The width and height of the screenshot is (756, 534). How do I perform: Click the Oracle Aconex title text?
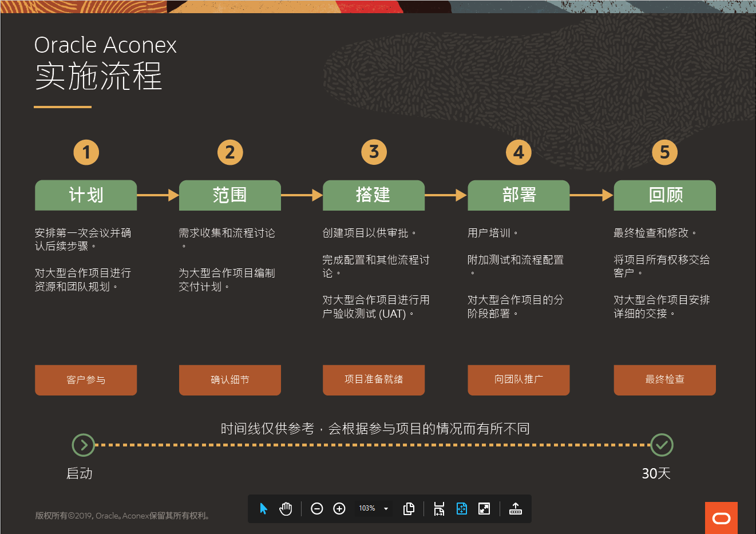105,45
